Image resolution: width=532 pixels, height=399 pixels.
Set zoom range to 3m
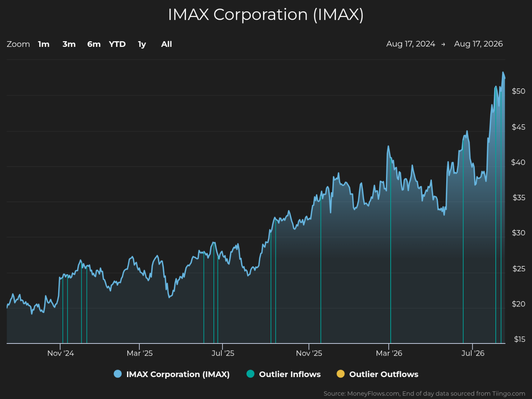pos(69,44)
